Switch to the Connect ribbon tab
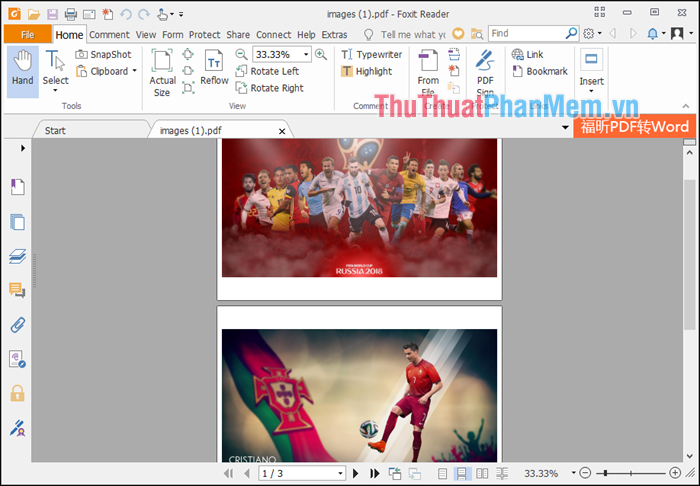Image resolution: width=700 pixels, height=486 pixels. (x=274, y=35)
